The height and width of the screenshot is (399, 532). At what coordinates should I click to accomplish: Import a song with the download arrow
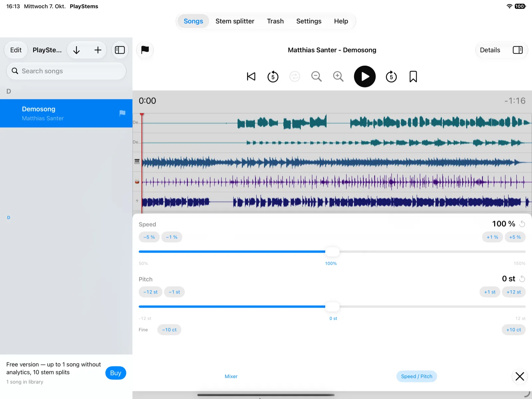(76, 50)
